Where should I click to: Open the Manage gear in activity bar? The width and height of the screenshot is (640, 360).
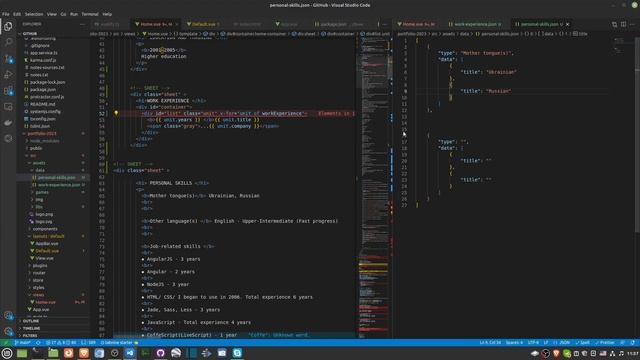pos(8,331)
